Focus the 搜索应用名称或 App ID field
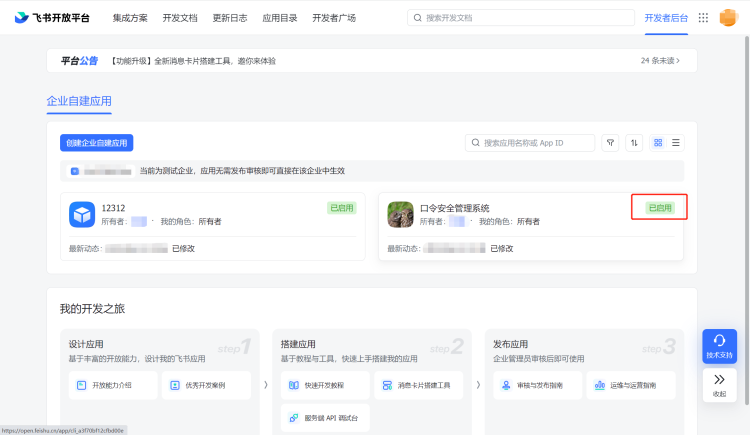Image resolution: width=750 pixels, height=435 pixels. [x=536, y=143]
